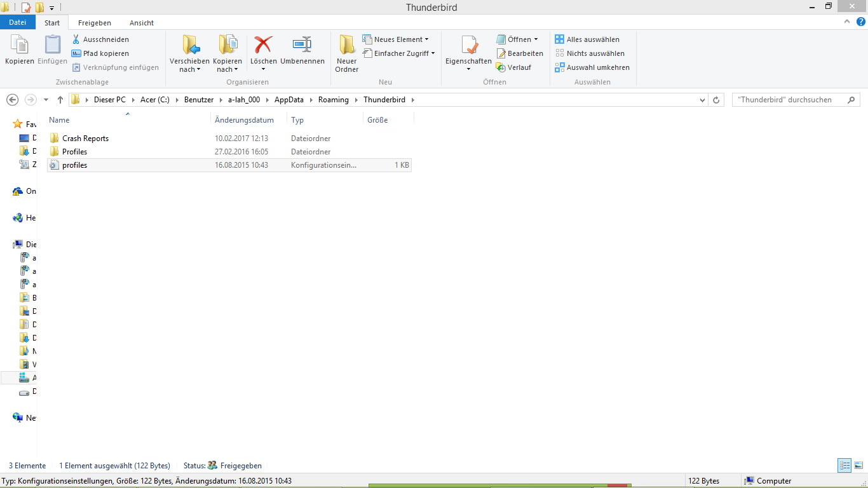Open Help via the blue question mark

(860, 22)
